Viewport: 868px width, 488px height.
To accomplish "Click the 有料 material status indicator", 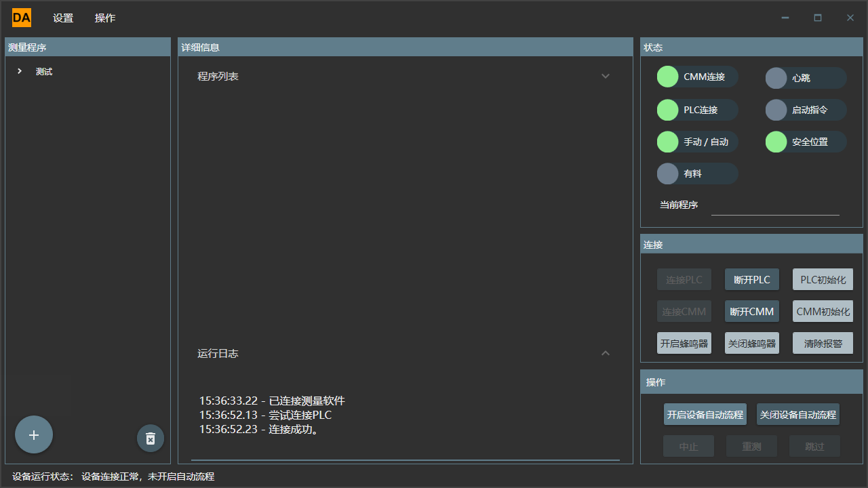I will (667, 174).
